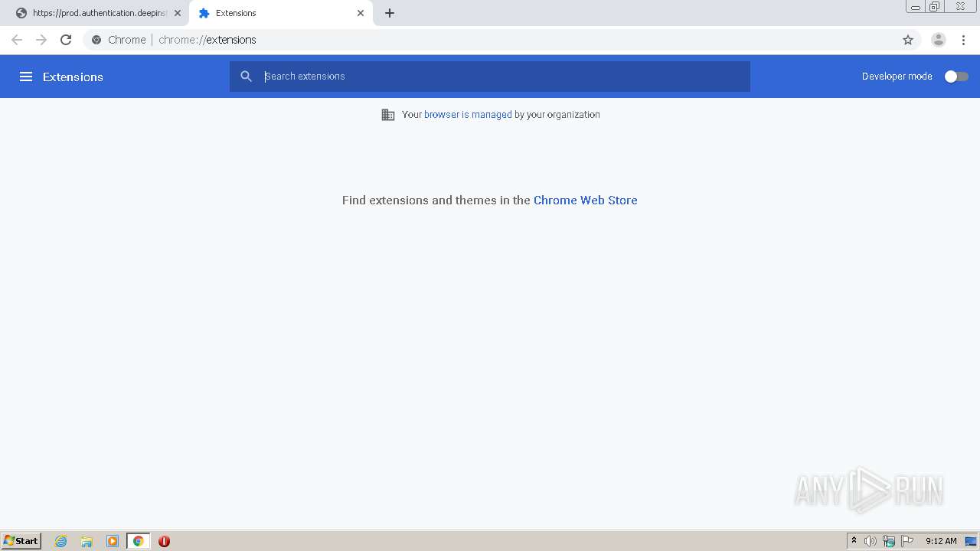
Task: Restore down the Chrome window
Action: 935,6
